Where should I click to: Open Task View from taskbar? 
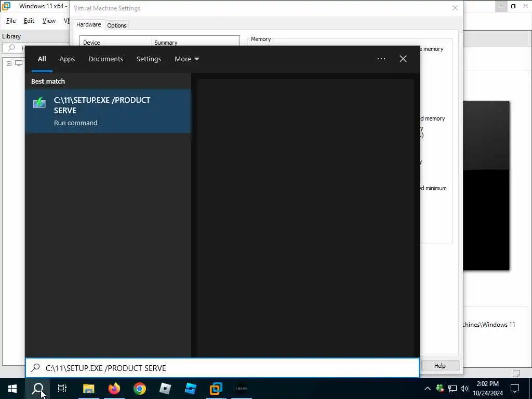coord(62,389)
